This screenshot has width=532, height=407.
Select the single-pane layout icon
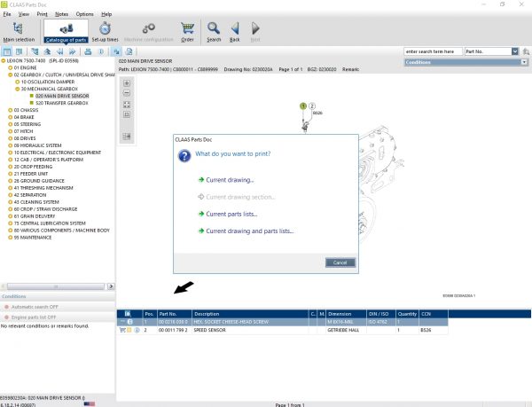[7, 51]
